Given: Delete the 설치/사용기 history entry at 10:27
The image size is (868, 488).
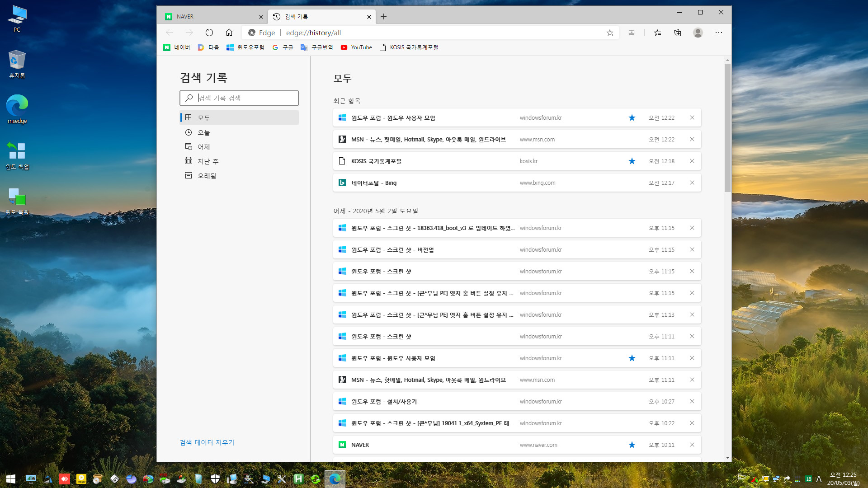Looking at the screenshot, I should click(x=692, y=401).
